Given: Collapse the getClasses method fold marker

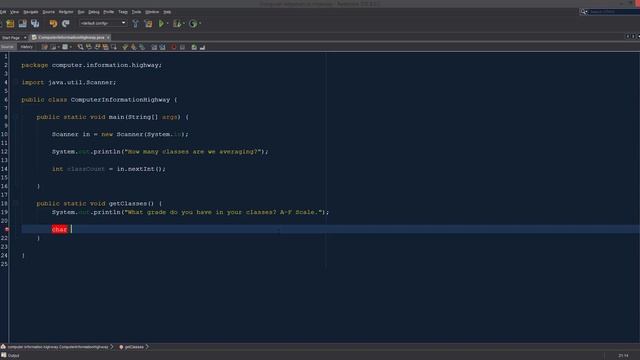Looking at the screenshot, I should pos(16,203).
